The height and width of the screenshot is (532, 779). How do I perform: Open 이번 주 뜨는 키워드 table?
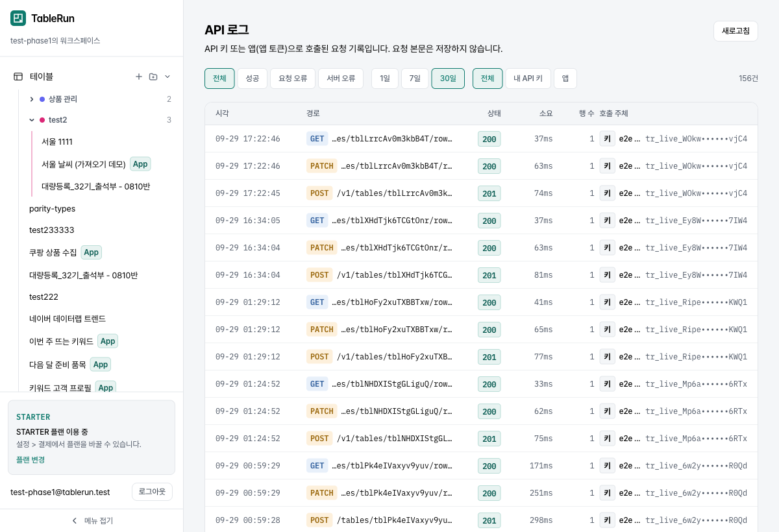click(x=61, y=341)
